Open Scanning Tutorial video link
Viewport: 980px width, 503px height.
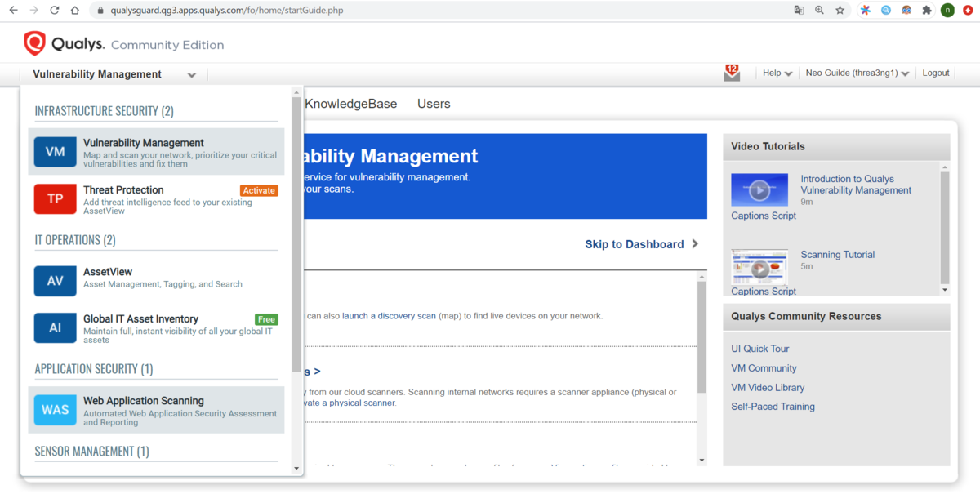837,255
